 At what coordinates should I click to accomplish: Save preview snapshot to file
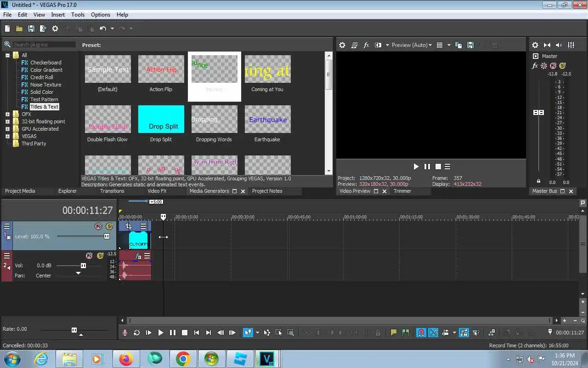pos(470,45)
